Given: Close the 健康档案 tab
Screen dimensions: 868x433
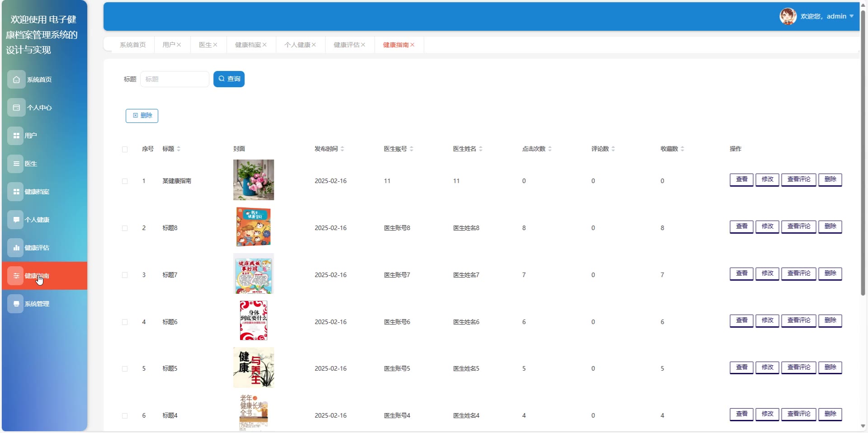Looking at the screenshot, I should tap(264, 45).
